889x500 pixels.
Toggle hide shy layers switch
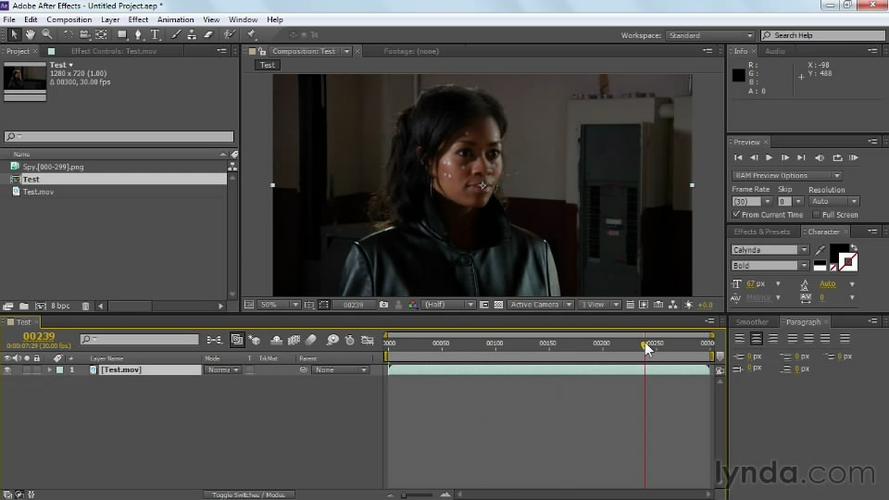(x=276, y=340)
